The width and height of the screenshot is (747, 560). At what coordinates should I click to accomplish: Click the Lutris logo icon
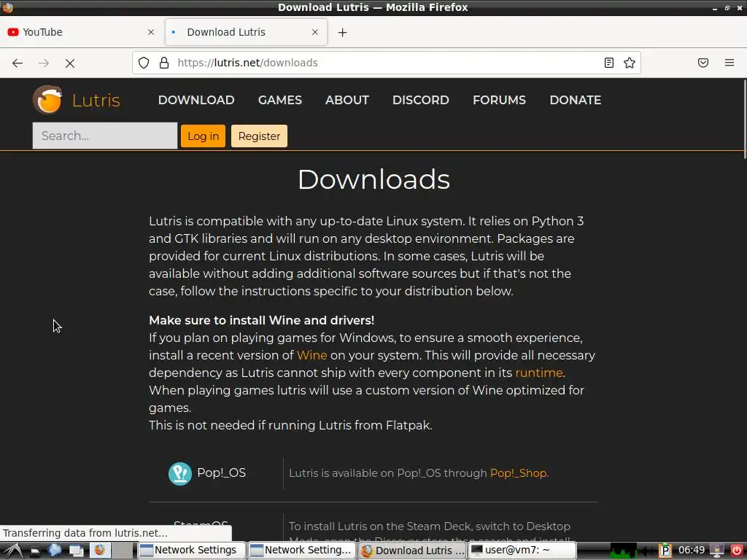(47, 100)
